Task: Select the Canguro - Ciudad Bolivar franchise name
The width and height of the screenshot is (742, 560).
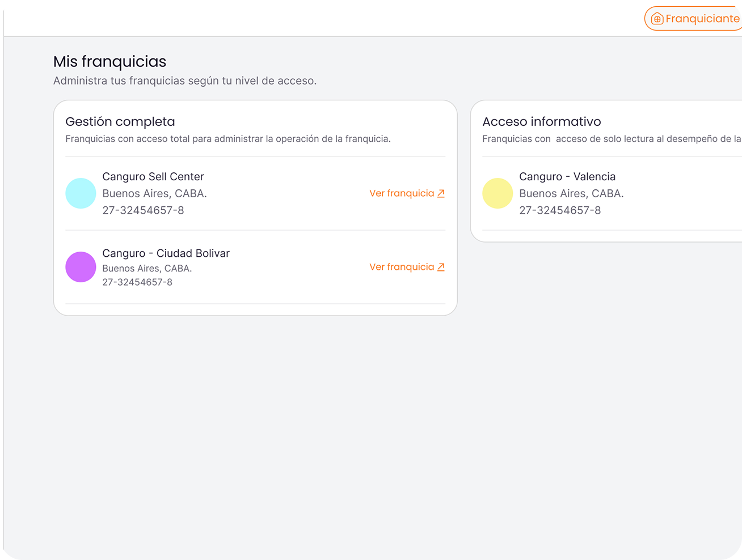Action: [166, 253]
